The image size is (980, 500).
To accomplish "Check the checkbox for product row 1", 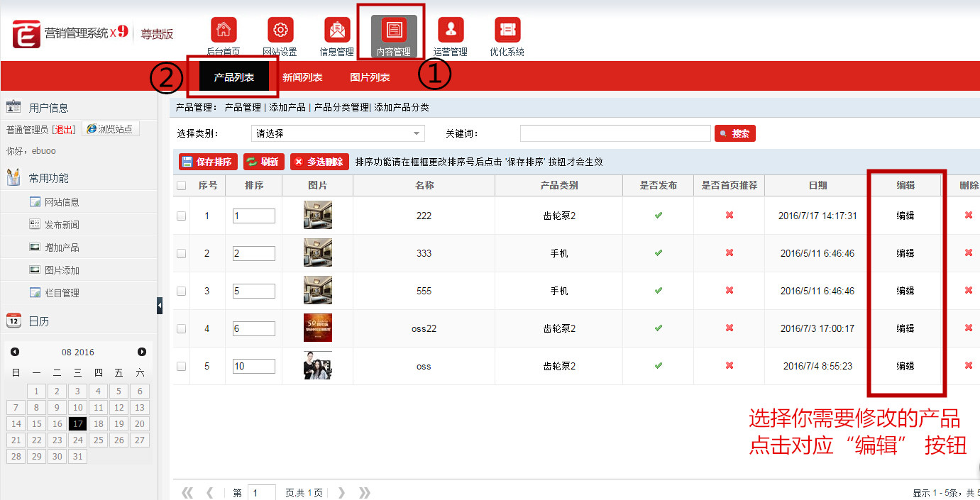I will tap(181, 216).
